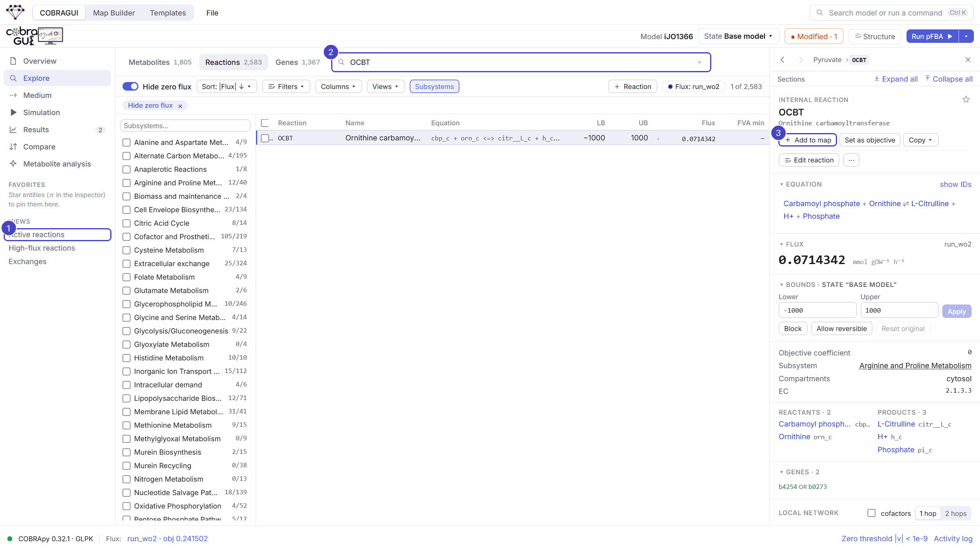Open the Filters dropdown
The image size is (980, 551).
click(286, 87)
